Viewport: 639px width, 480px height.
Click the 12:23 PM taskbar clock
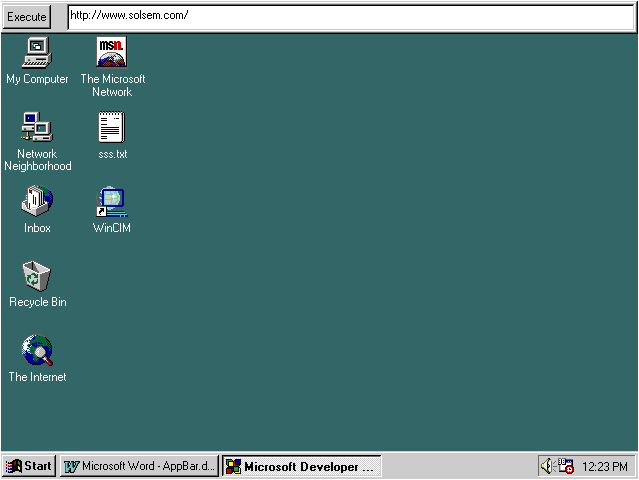click(x=605, y=466)
